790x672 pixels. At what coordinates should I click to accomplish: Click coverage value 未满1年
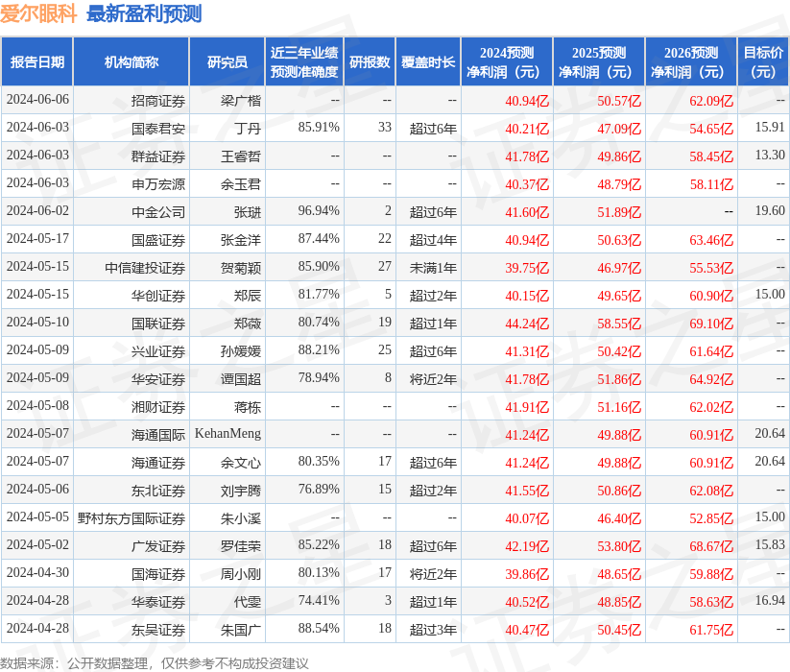[x=433, y=268]
